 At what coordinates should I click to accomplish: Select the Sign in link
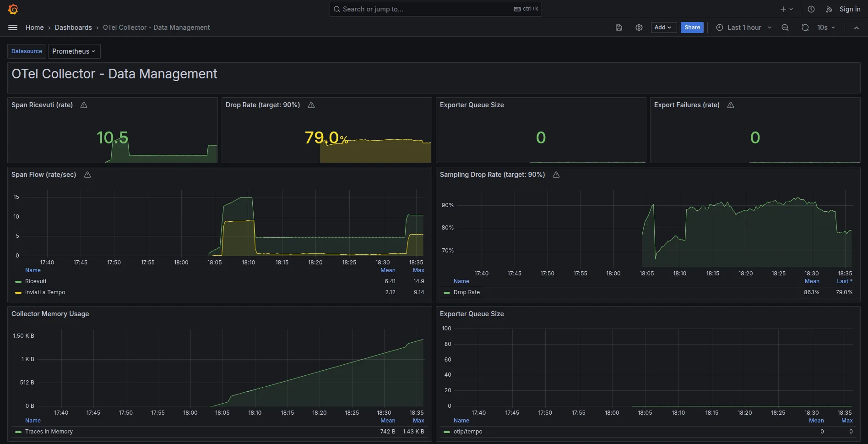click(850, 9)
